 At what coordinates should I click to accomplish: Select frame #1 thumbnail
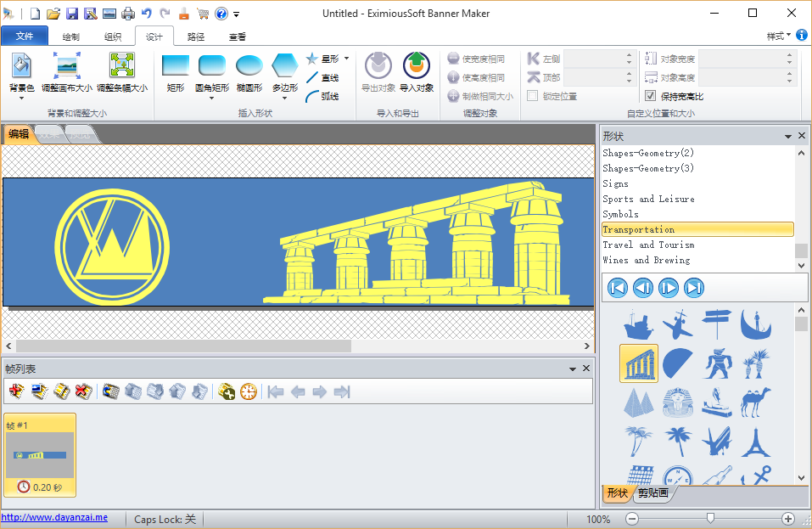[40, 455]
